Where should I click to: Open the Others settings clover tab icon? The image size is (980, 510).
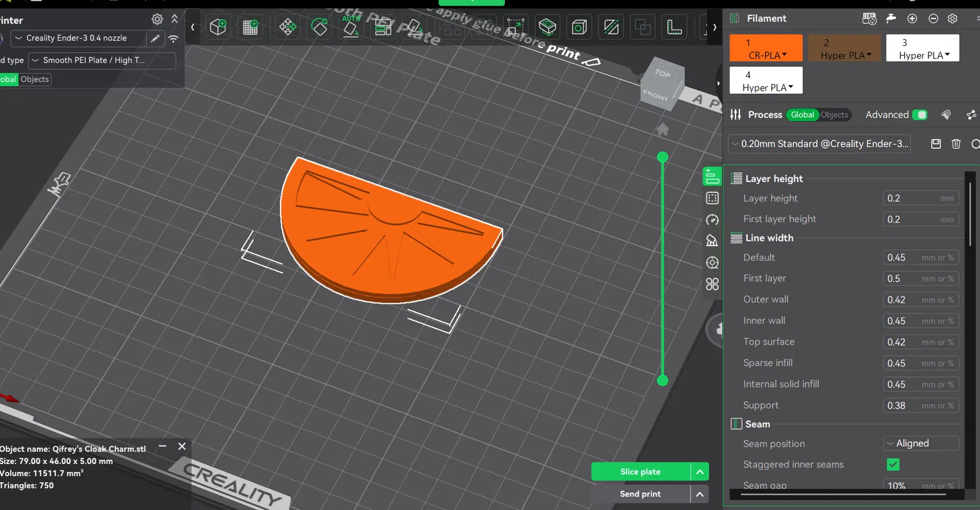tap(712, 284)
